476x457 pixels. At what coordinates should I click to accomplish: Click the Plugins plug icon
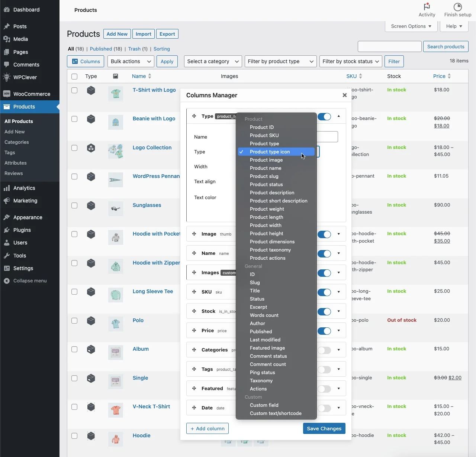7,230
